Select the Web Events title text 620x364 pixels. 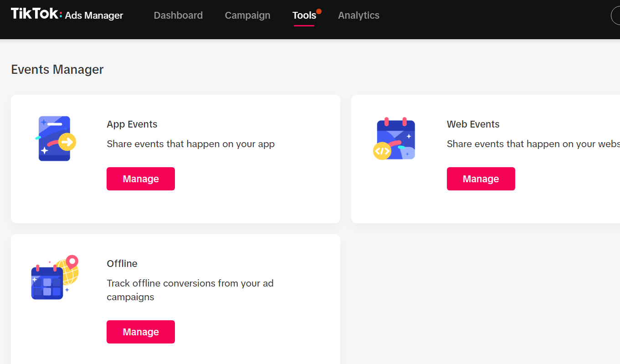coord(473,124)
